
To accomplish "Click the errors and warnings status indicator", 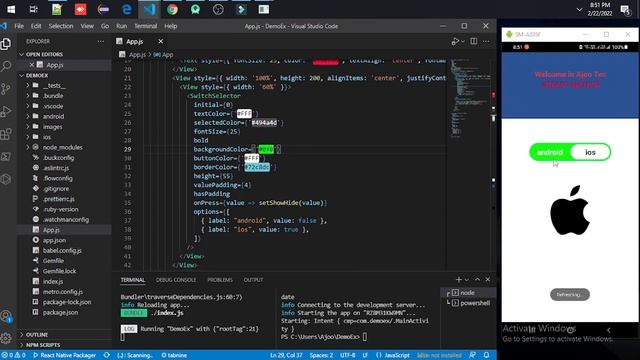I will 13,355.
